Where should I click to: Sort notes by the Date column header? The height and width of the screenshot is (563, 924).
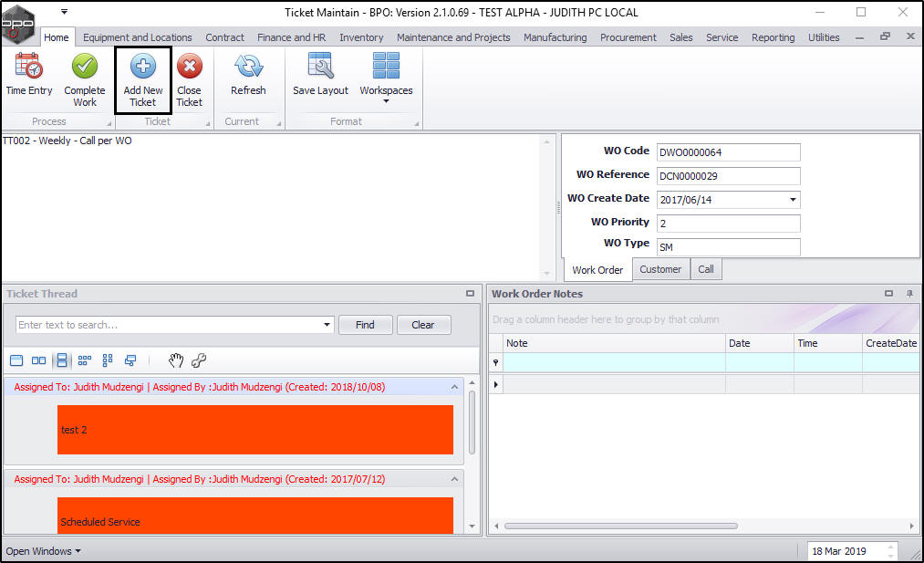click(x=760, y=343)
